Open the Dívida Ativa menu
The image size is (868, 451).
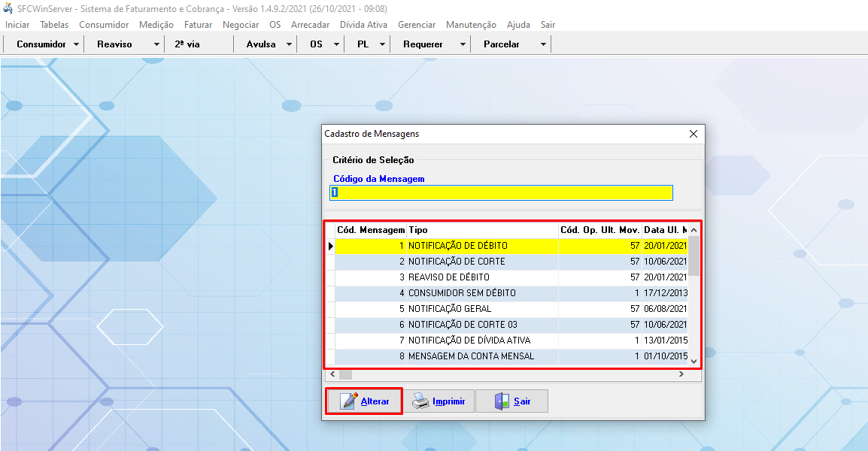coord(363,25)
